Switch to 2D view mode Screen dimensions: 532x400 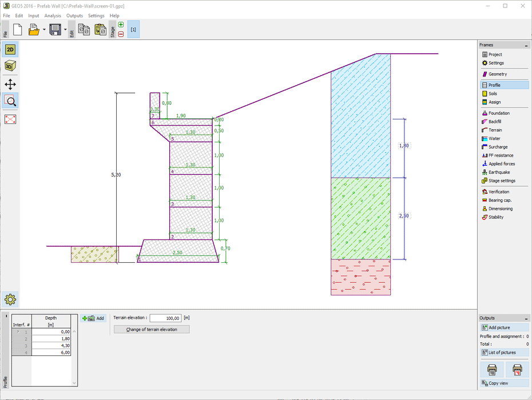[x=10, y=50]
